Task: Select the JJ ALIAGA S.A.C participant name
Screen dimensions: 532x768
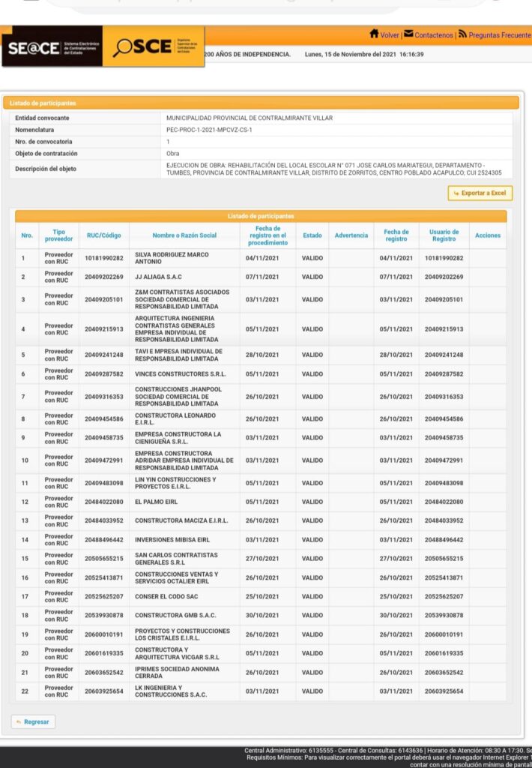Action: coord(158,277)
